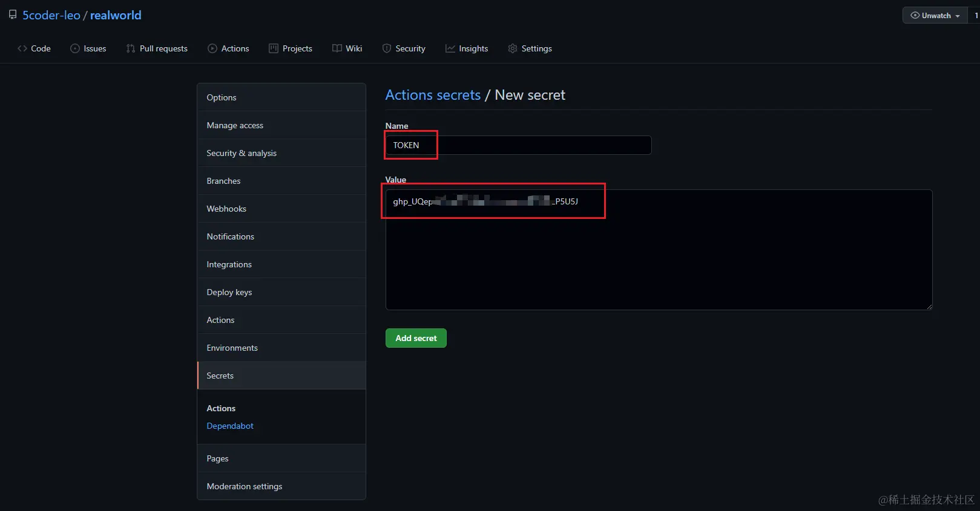Select Manage access in sidebar
980x511 pixels.
pyautogui.click(x=281, y=125)
